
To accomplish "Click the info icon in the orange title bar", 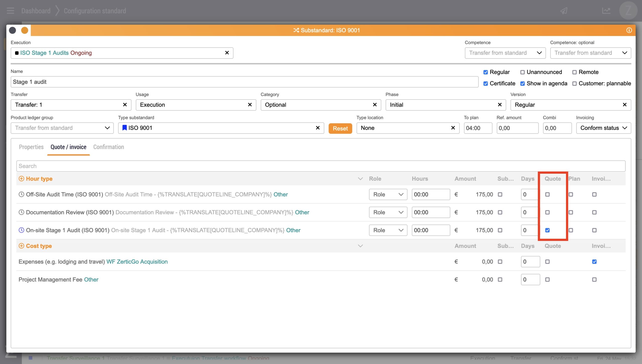I will tap(629, 30).
